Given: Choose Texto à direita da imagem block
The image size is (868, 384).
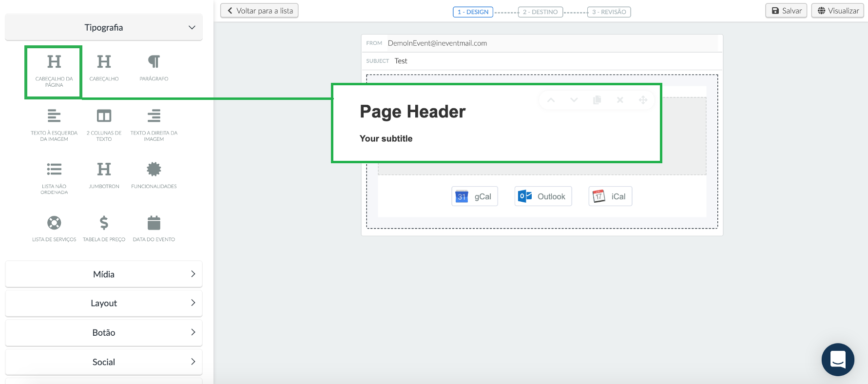Looking at the screenshot, I should (x=154, y=125).
